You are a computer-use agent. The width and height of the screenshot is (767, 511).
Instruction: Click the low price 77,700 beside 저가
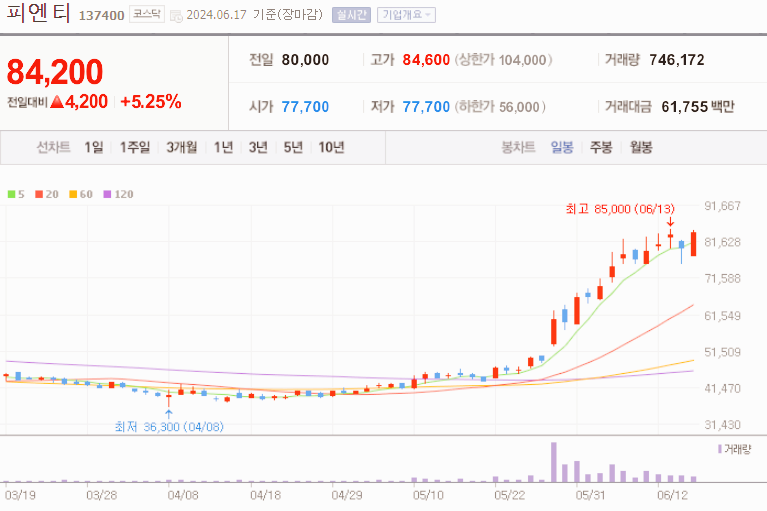426,107
